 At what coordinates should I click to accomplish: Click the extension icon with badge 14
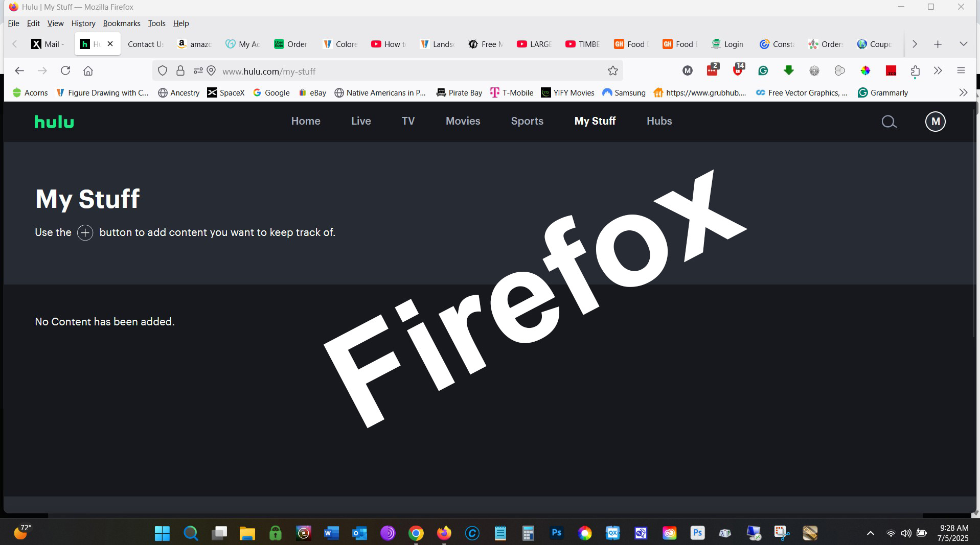tap(738, 70)
